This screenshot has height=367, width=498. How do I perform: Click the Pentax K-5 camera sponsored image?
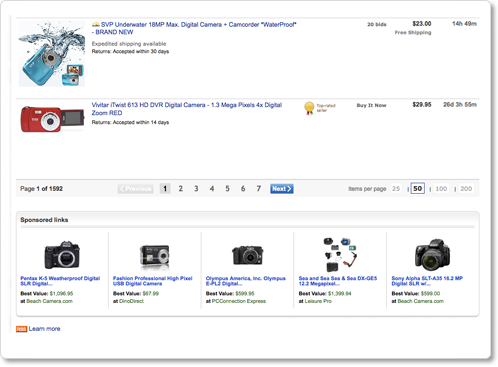(x=62, y=255)
